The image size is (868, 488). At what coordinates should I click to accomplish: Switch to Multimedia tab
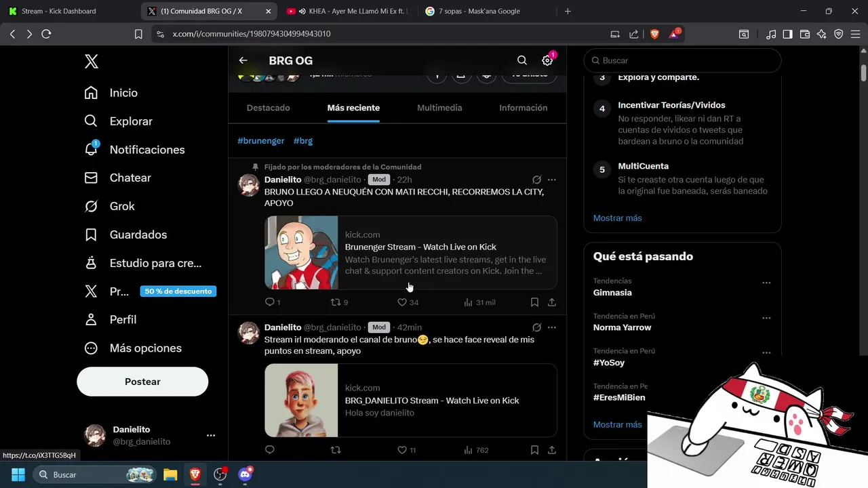(x=439, y=108)
